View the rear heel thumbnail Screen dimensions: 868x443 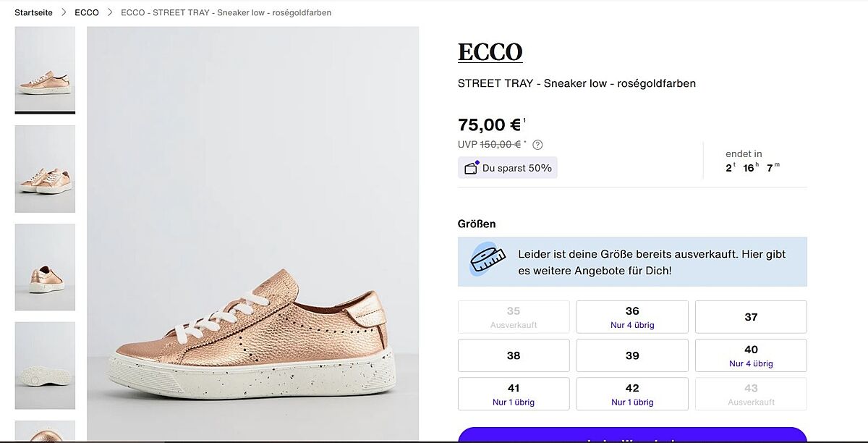45,267
